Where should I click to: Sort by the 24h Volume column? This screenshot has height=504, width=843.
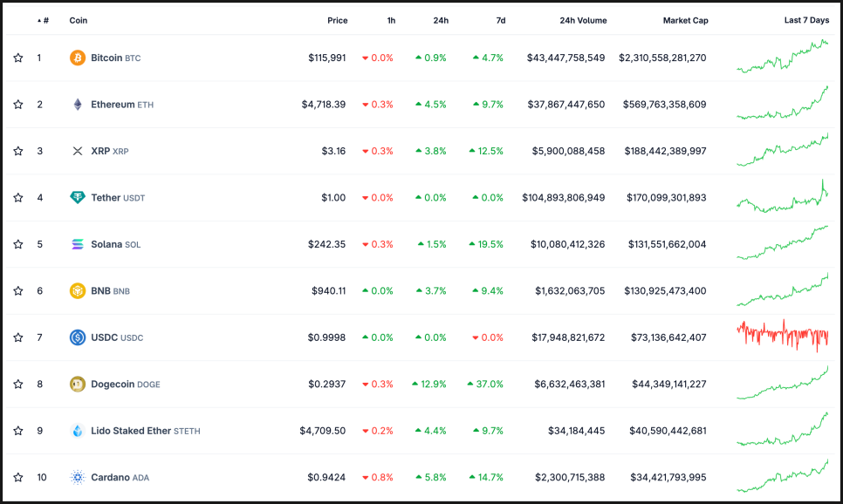pos(583,20)
